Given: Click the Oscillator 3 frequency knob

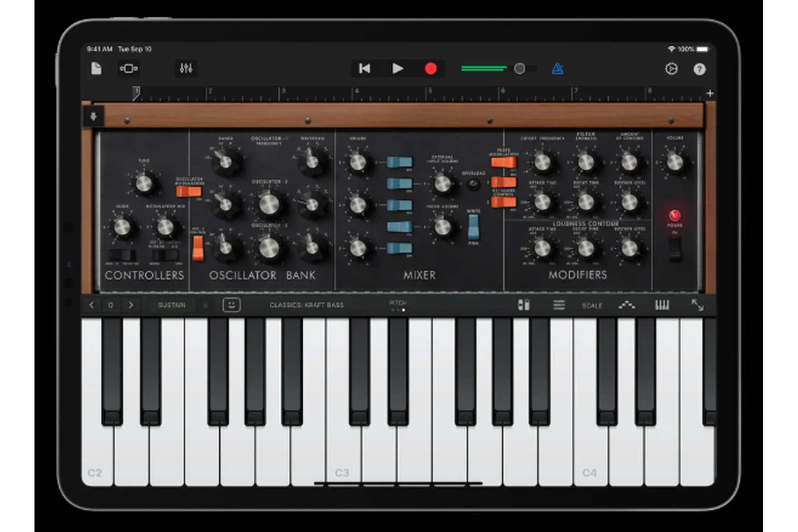Looking at the screenshot, I should pyautogui.click(x=269, y=248).
